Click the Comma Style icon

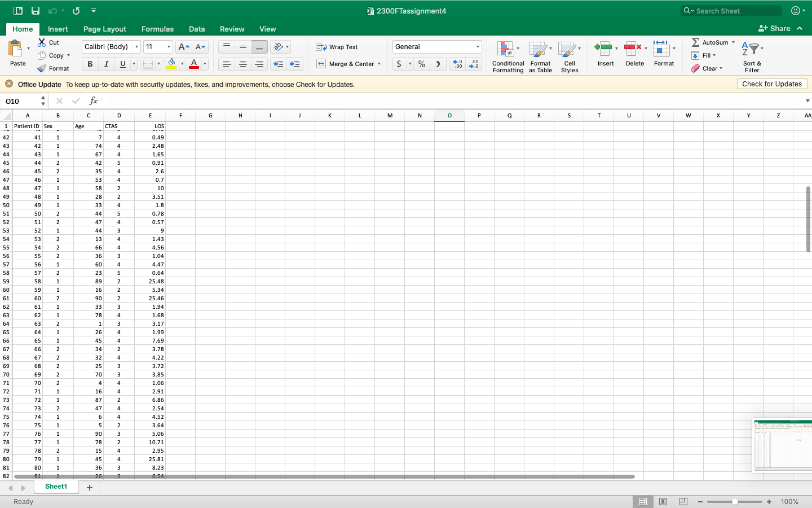click(438, 64)
